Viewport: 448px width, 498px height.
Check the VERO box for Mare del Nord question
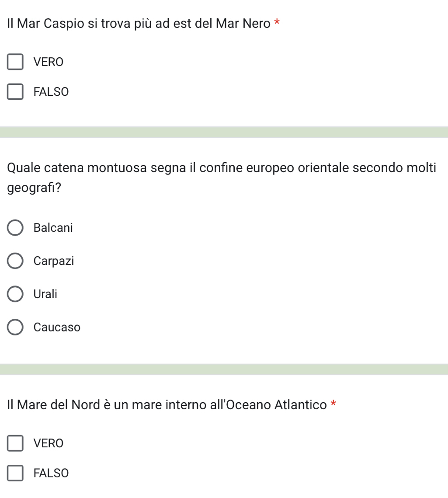(15, 443)
